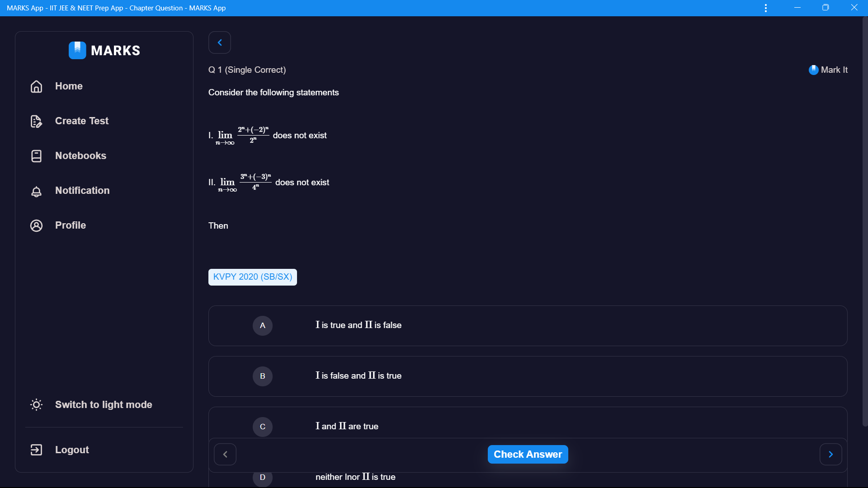The width and height of the screenshot is (868, 488).
Task: Navigate to previous question arrow
Action: (225, 454)
